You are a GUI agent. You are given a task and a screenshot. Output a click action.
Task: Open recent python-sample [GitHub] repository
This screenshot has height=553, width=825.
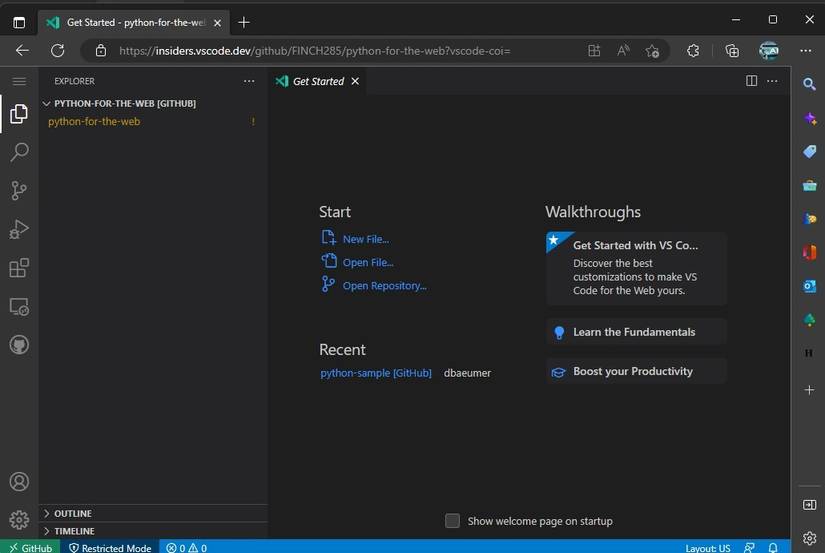click(376, 373)
